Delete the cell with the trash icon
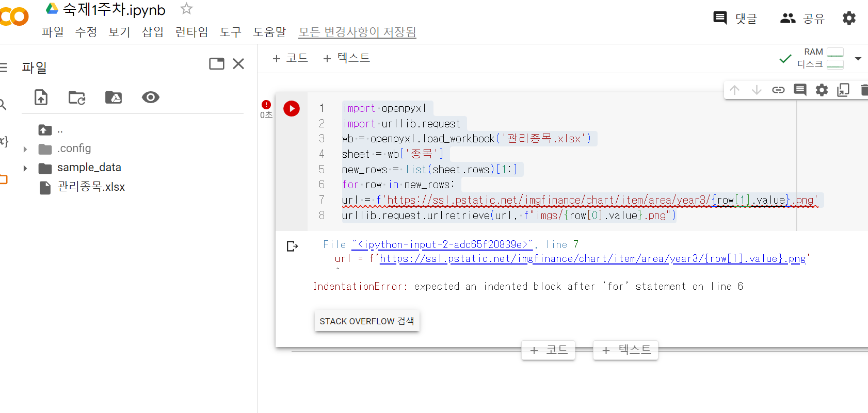 tap(864, 90)
